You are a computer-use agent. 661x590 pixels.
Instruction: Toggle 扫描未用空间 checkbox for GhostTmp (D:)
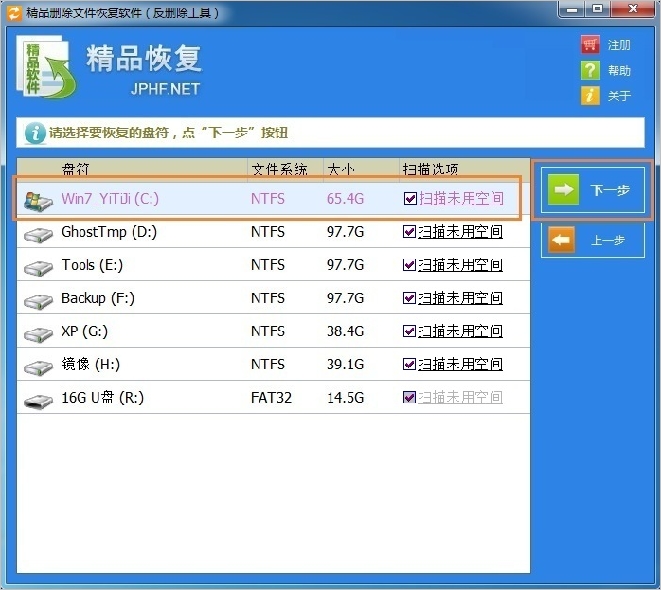[x=409, y=231]
